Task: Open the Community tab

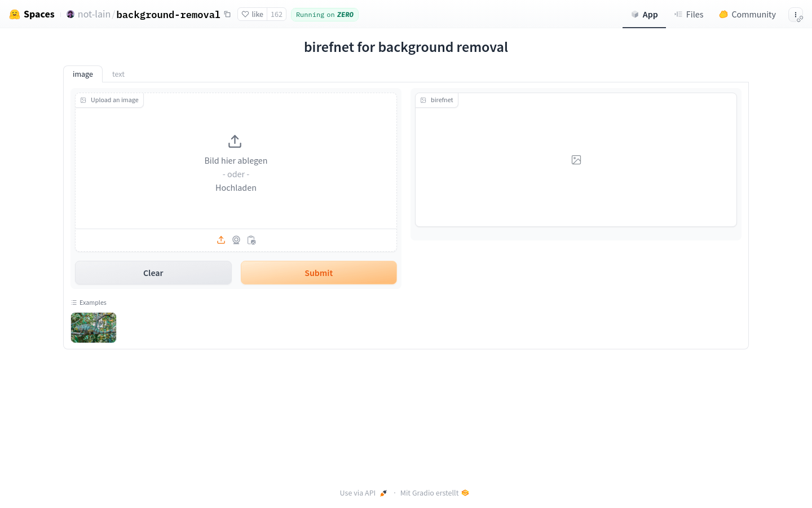Action: click(x=747, y=14)
